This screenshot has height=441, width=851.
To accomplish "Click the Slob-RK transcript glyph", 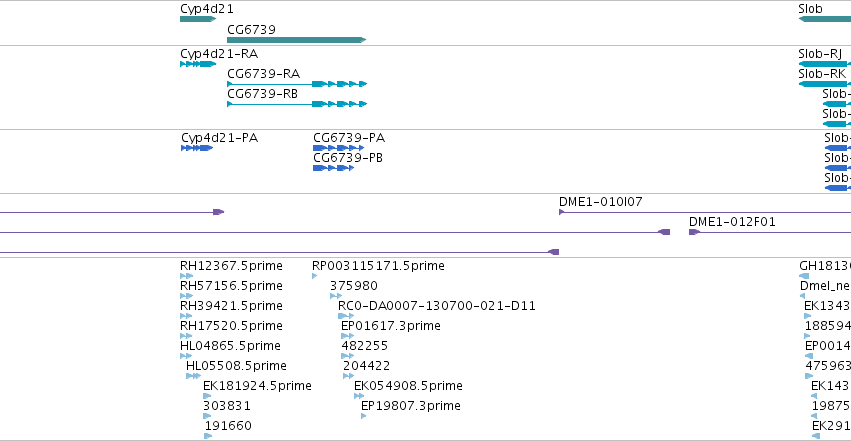I will 825,84.
